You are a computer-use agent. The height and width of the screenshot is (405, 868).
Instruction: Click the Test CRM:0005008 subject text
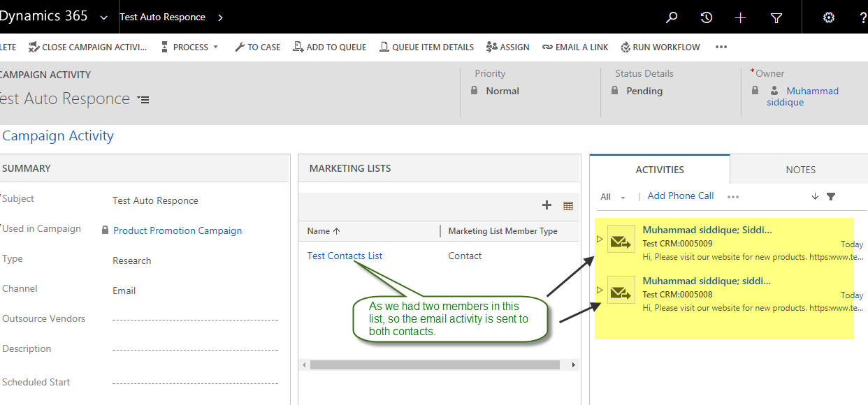(x=677, y=295)
